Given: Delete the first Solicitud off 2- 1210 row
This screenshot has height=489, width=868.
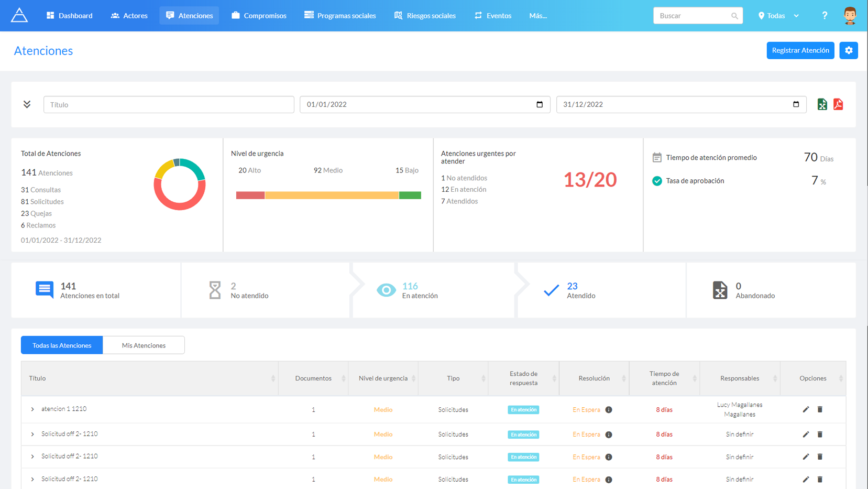Looking at the screenshot, I should point(820,434).
